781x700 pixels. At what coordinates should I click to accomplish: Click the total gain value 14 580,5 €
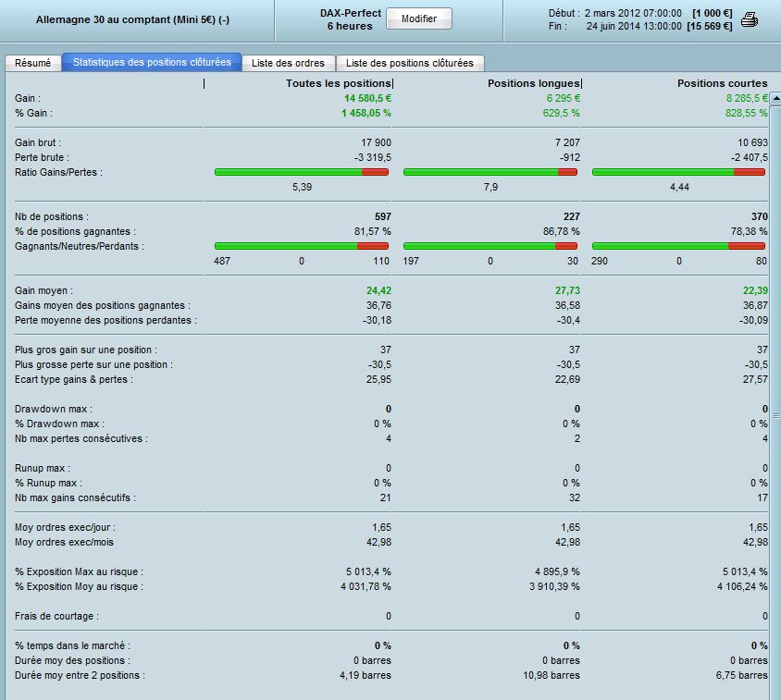point(367,98)
